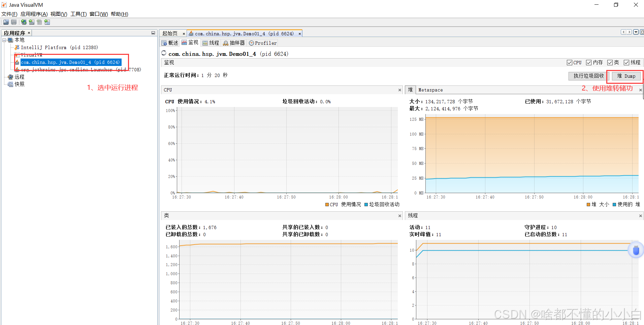Click the 堆 Dump button

pyautogui.click(x=626, y=76)
